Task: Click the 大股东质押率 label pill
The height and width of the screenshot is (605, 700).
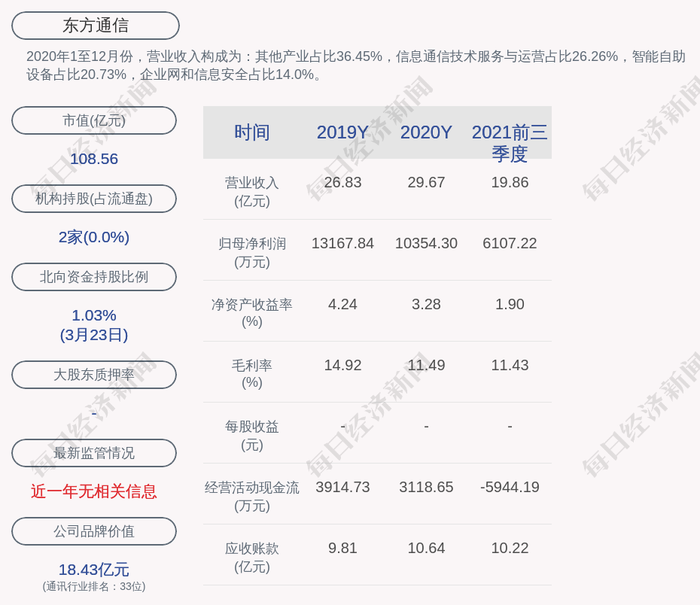Action: pyautogui.click(x=94, y=375)
